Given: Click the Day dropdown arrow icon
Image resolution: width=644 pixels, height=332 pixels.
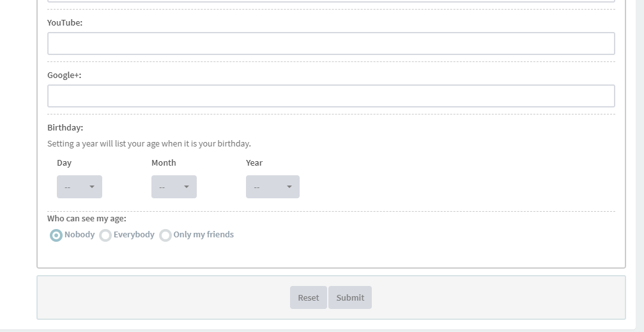Looking at the screenshot, I should (x=92, y=187).
